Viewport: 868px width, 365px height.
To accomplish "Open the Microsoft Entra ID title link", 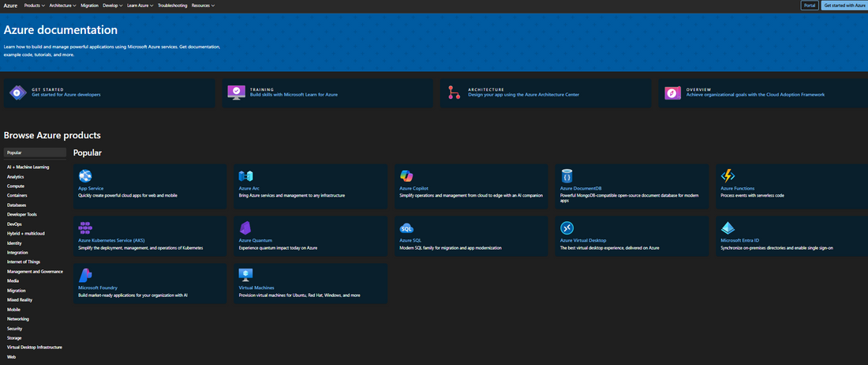I will (740, 241).
